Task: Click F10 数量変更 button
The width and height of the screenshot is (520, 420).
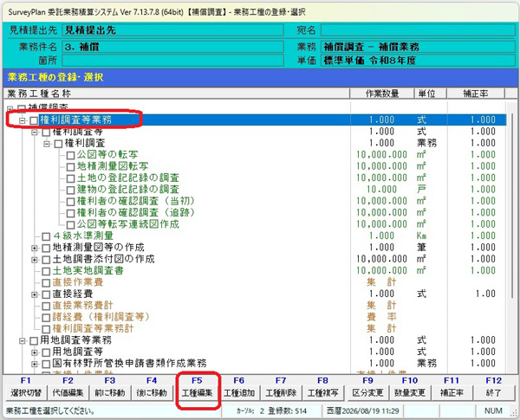Action: point(410,393)
